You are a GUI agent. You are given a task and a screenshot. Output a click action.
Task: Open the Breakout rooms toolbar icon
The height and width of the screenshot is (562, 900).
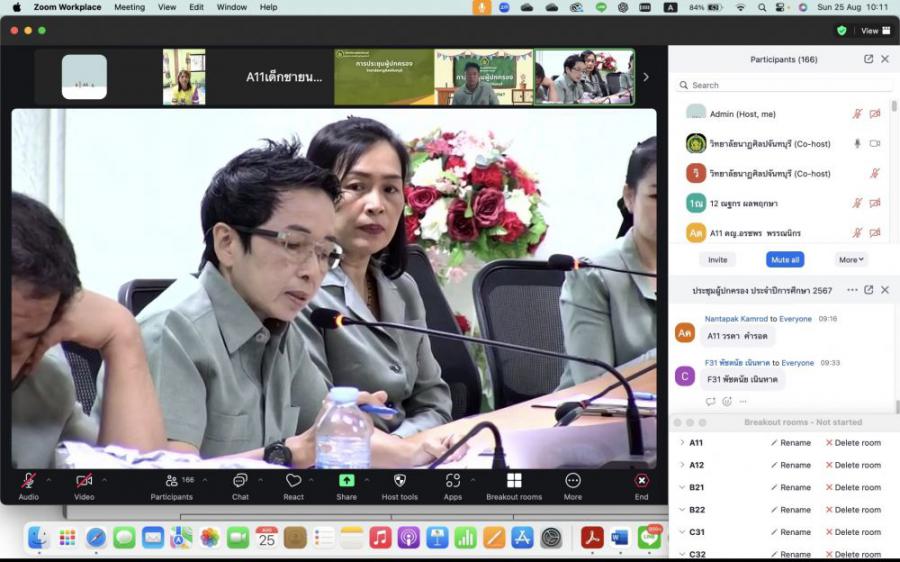click(x=514, y=481)
